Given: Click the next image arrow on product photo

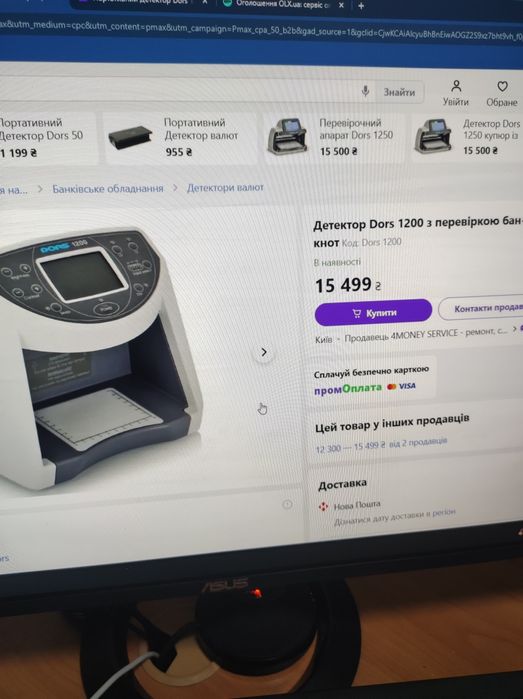Looking at the screenshot, I should point(264,353).
